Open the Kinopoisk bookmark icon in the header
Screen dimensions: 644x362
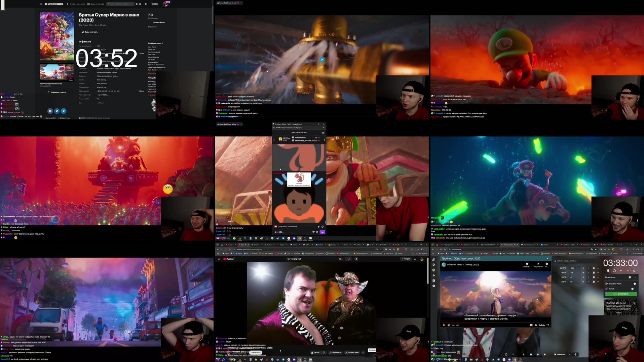click(x=146, y=4)
